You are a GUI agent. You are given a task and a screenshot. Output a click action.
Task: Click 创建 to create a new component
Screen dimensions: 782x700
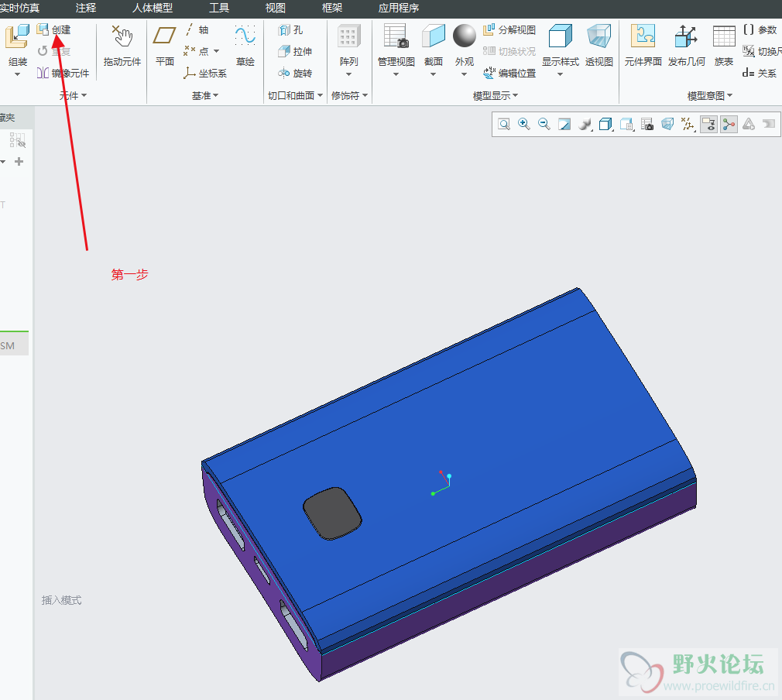pyautogui.click(x=54, y=30)
